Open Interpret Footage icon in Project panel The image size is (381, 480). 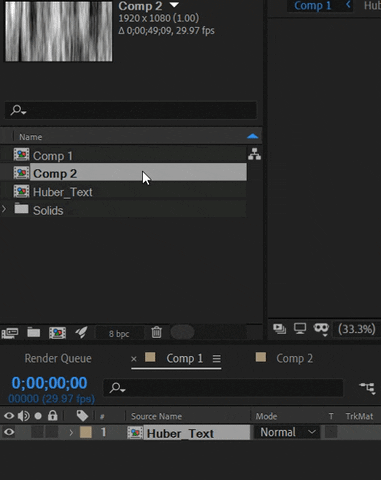[10, 333]
